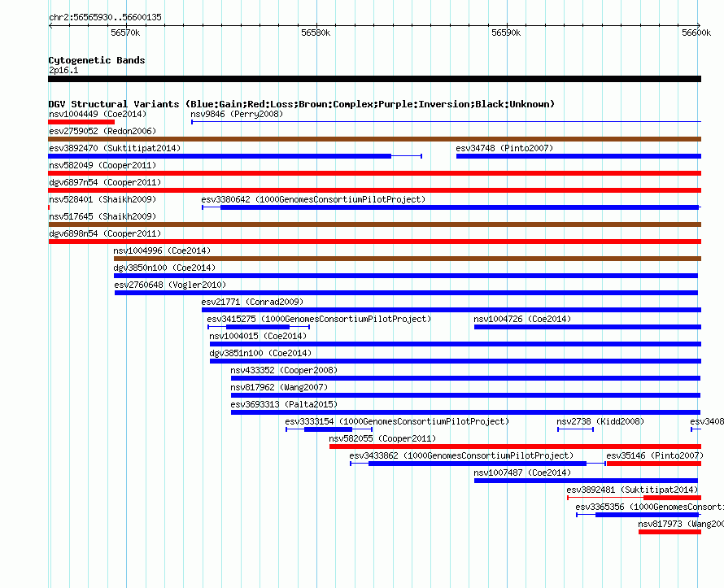The image size is (724, 588).
Task: Click the nsv582049 (Cooper2011) label
Action: 102,165
